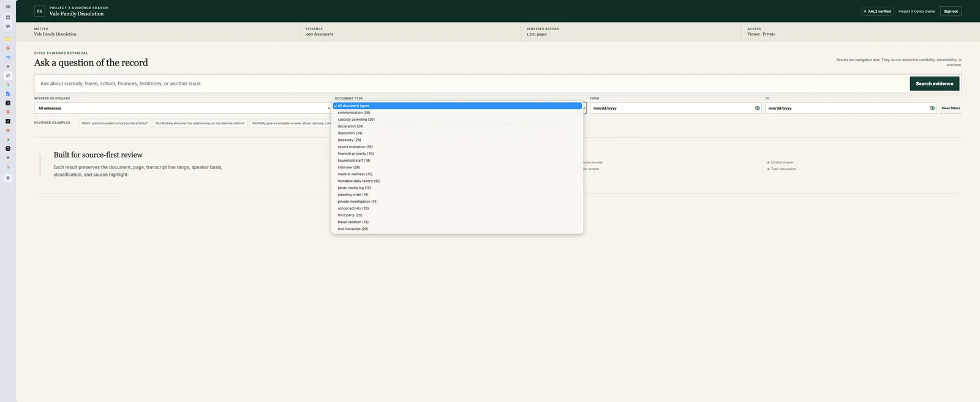Viewport: 980px width, 402px height.
Task: Open the blue document tab icon in sidebar
Action: coord(8,94)
